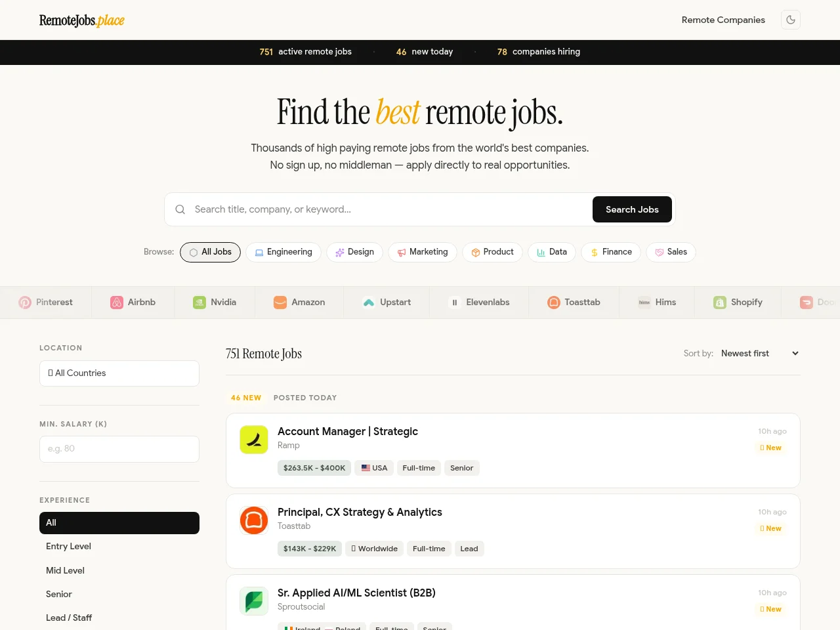This screenshot has width=840, height=630.
Task: Select Lead / Staff experience filter
Action: pos(119,618)
